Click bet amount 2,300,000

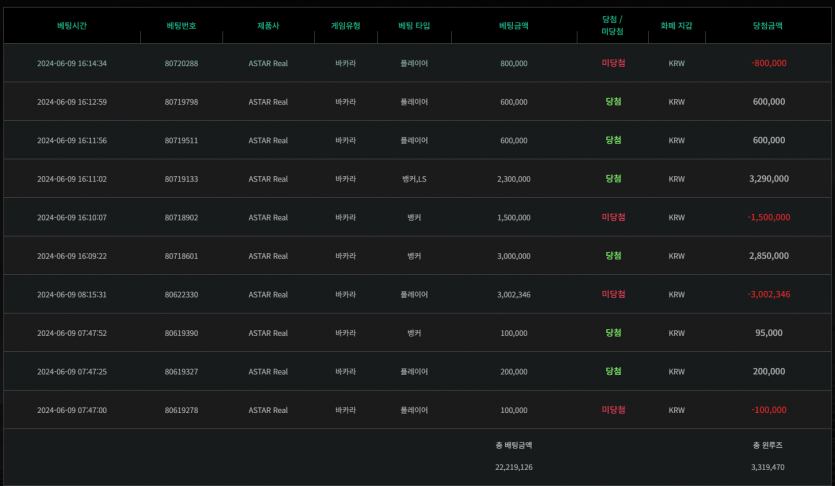coord(514,179)
